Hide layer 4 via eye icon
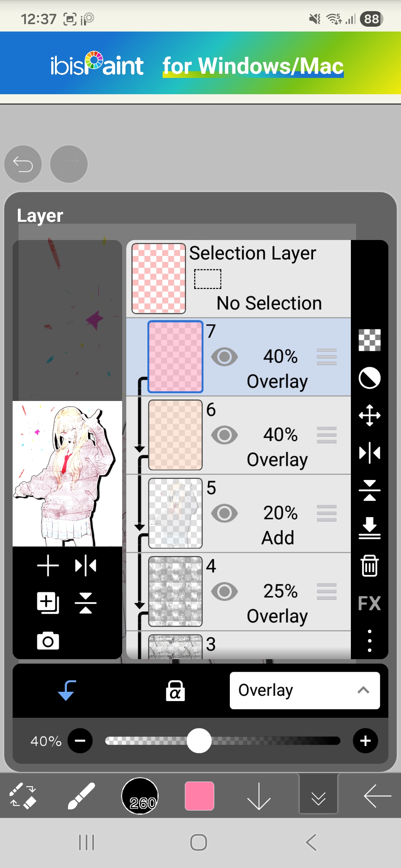This screenshot has width=401, height=868. pos(224,592)
